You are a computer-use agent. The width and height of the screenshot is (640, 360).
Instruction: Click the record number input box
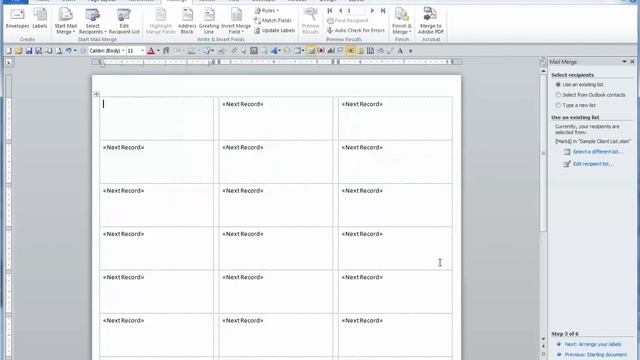(355, 11)
